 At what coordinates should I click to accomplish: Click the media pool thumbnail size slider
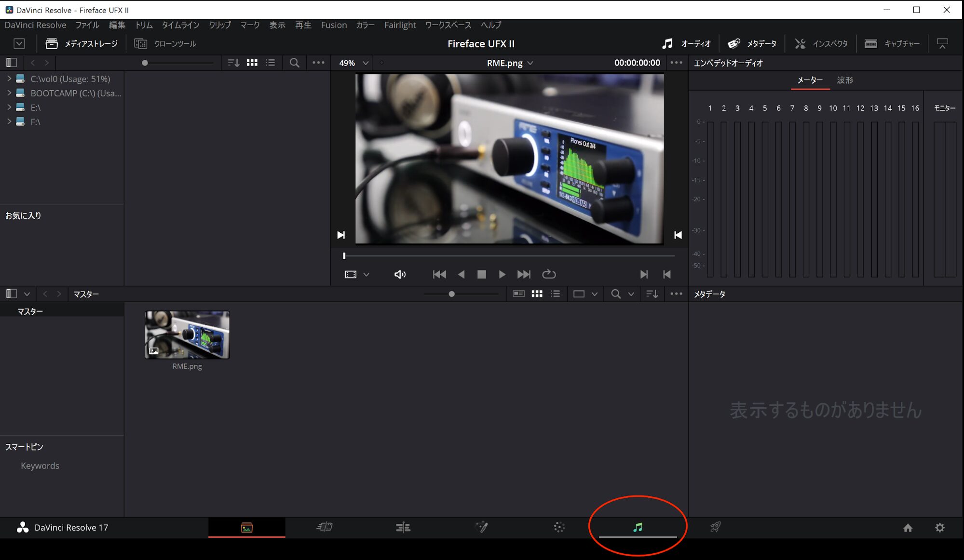(451, 294)
